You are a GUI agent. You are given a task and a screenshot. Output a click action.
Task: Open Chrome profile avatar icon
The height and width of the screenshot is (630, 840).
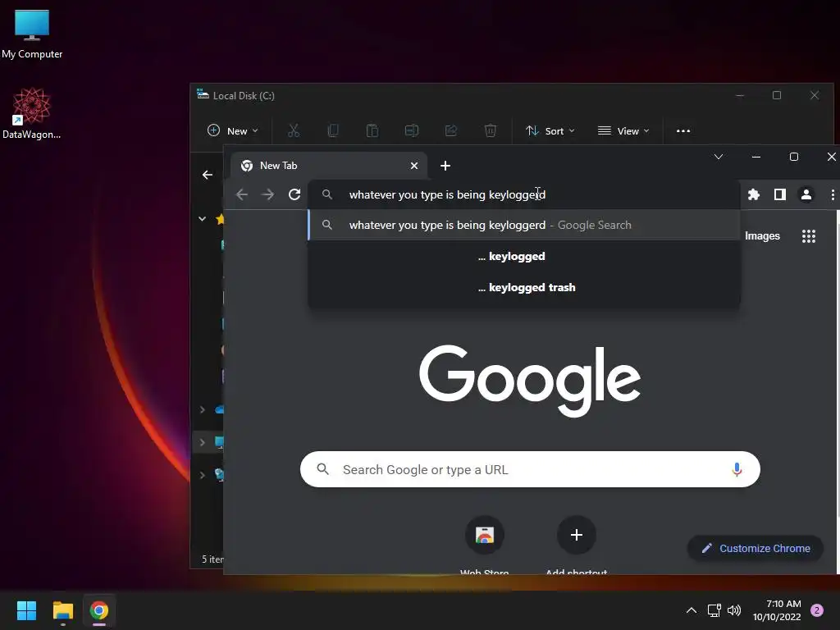806,194
